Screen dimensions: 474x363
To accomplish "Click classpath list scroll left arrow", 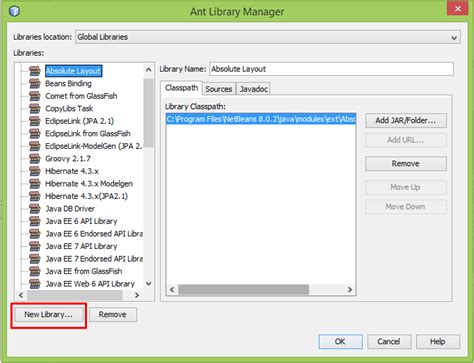I will coord(172,289).
